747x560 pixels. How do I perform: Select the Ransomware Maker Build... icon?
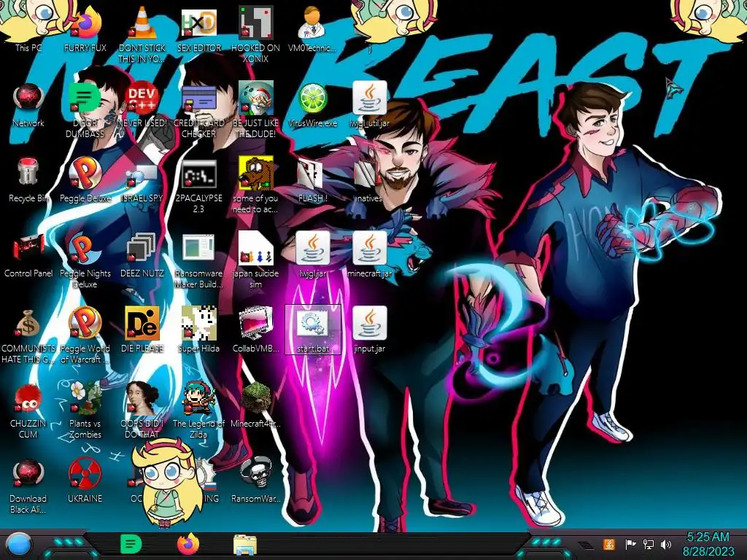pos(199,260)
